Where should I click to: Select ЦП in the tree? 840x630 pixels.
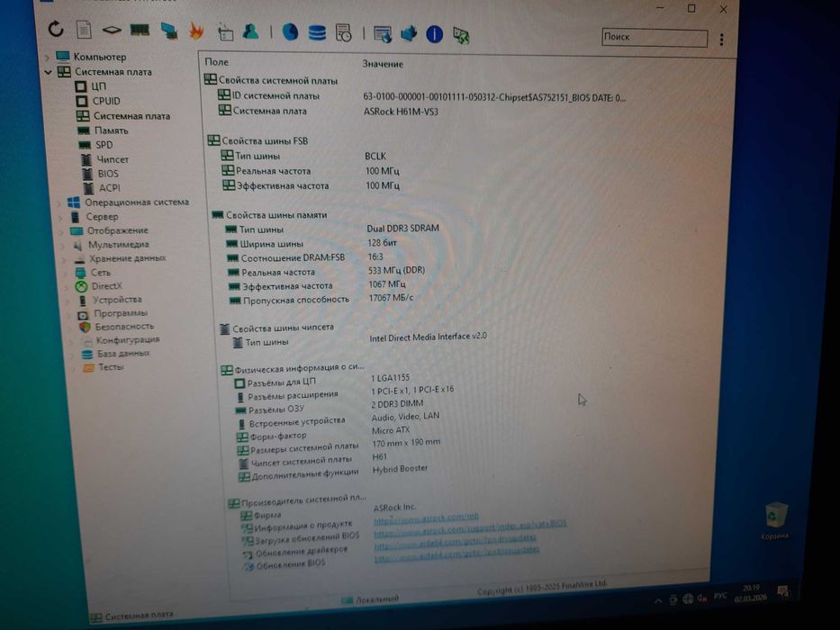click(91, 85)
